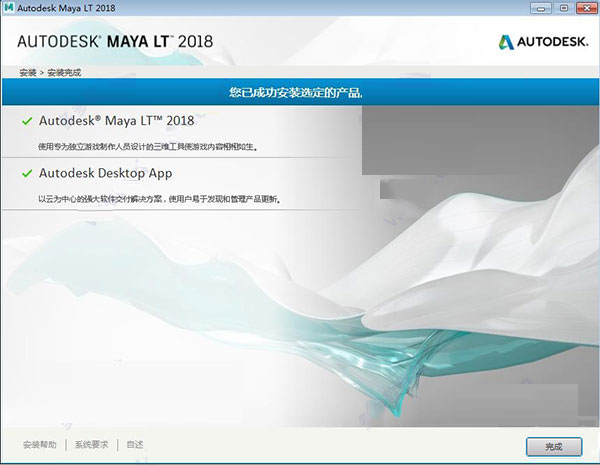Click the Desktop App description line about 产品更新
The height and width of the screenshot is (465, 600).
pyautogui.click(x=160, y=199)
